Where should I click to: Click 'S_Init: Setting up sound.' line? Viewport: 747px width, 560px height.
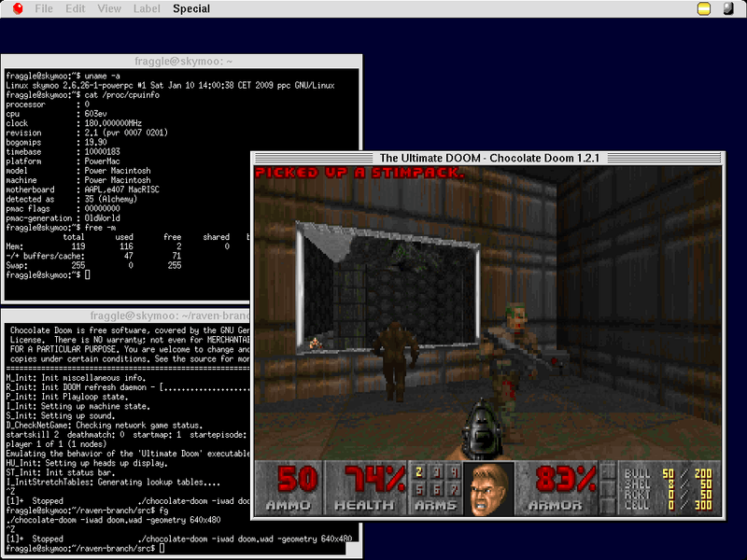pos(61,415)
